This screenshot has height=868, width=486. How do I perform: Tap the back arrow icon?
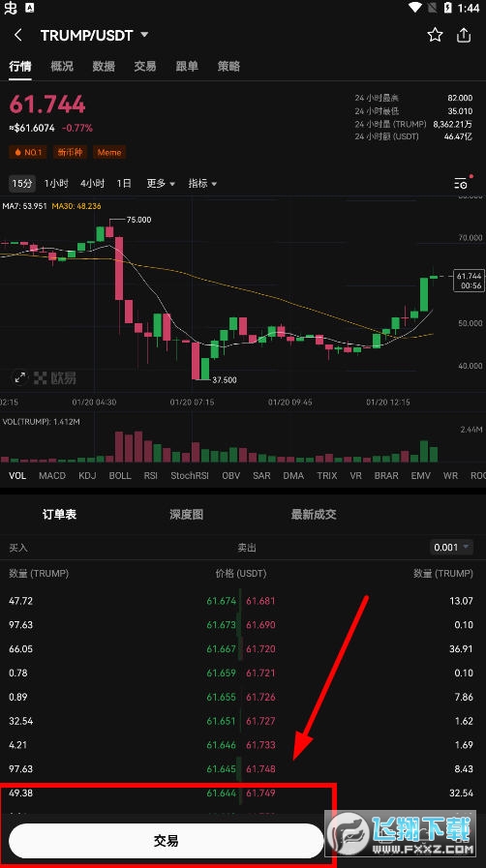tap(17, 35)
